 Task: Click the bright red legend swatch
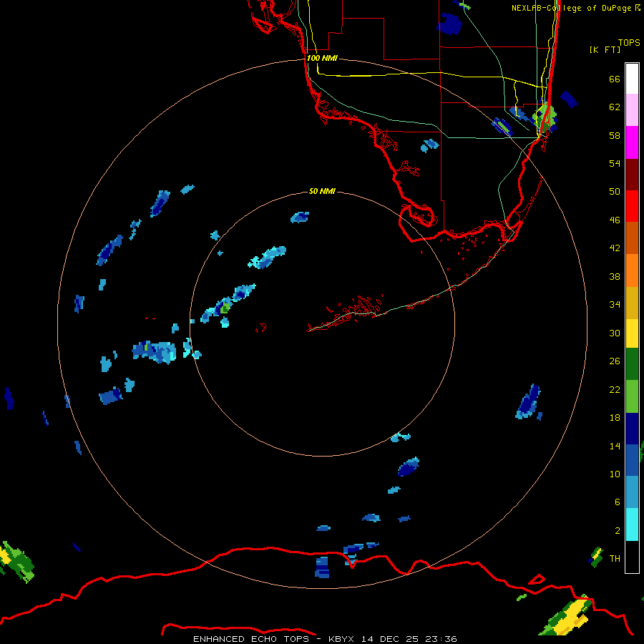click(632, 206)
